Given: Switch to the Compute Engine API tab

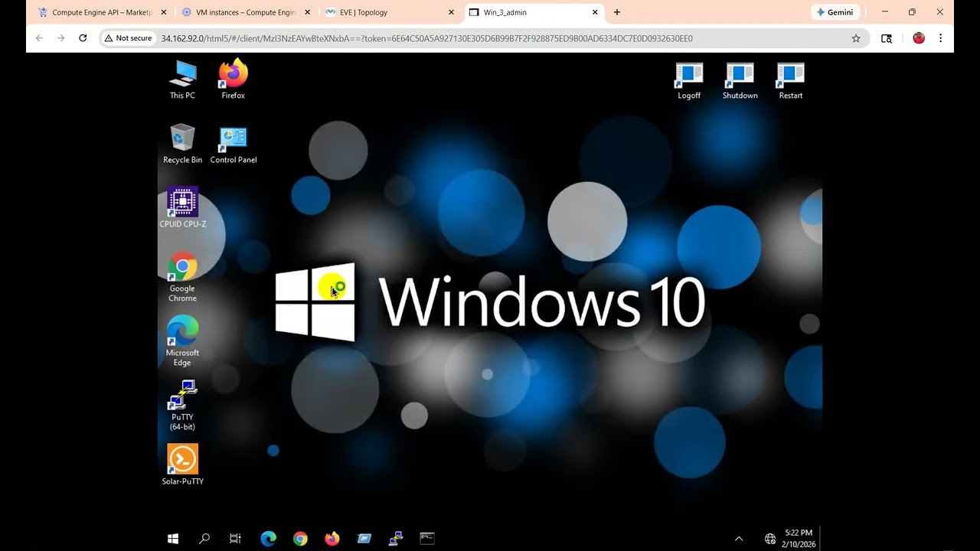Looking at the screenshot, I should pyautogui.click(x=102, y=12).
